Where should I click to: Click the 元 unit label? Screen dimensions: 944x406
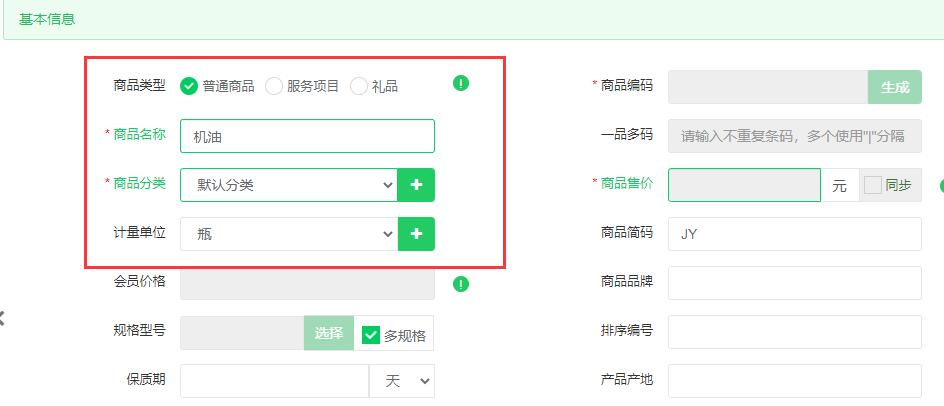point(839,186)
